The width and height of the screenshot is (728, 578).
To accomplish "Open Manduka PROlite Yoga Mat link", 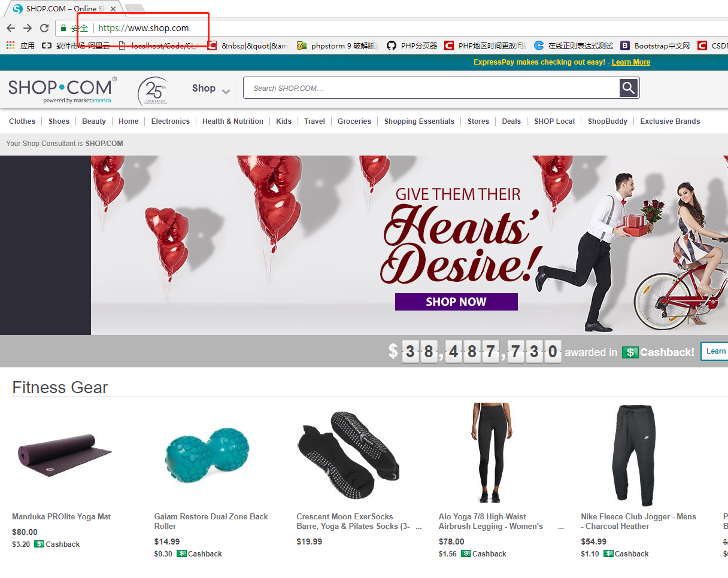I will 61,517.
